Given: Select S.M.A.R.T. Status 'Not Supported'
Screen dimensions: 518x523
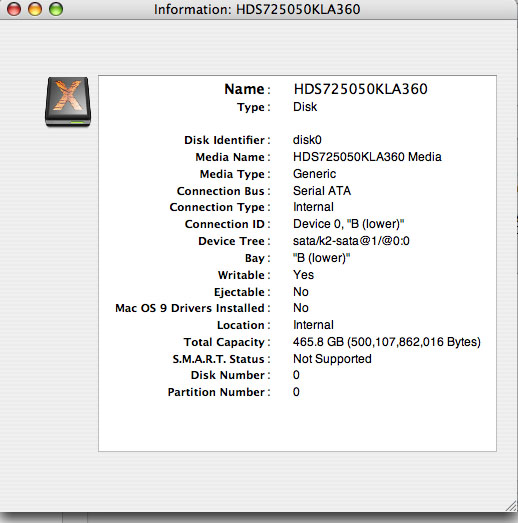Looking at the screenshot, I should point(332,359).
